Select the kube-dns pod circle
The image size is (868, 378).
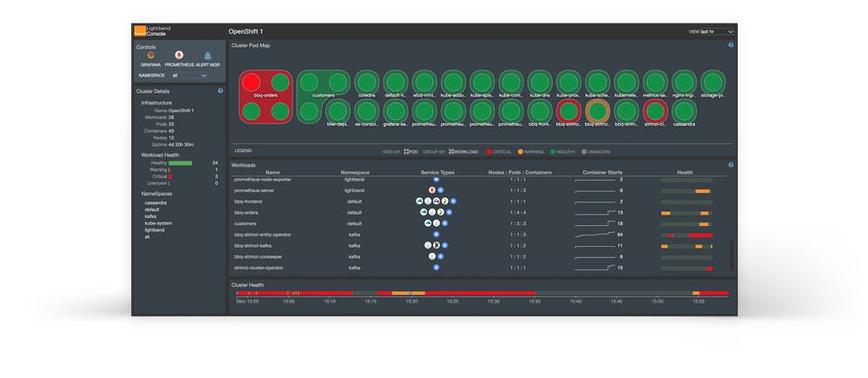tap(540, 83)
